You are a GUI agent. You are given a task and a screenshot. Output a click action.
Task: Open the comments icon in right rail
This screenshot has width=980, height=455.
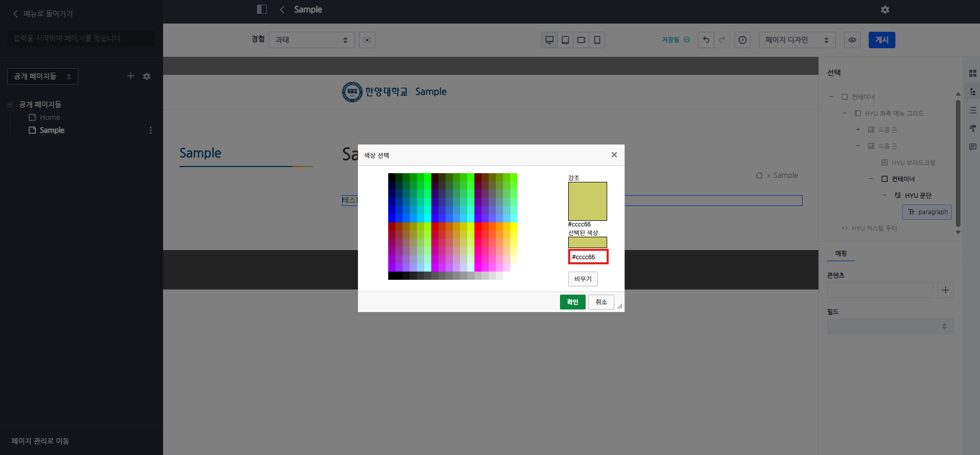click(x=972, y=147)
